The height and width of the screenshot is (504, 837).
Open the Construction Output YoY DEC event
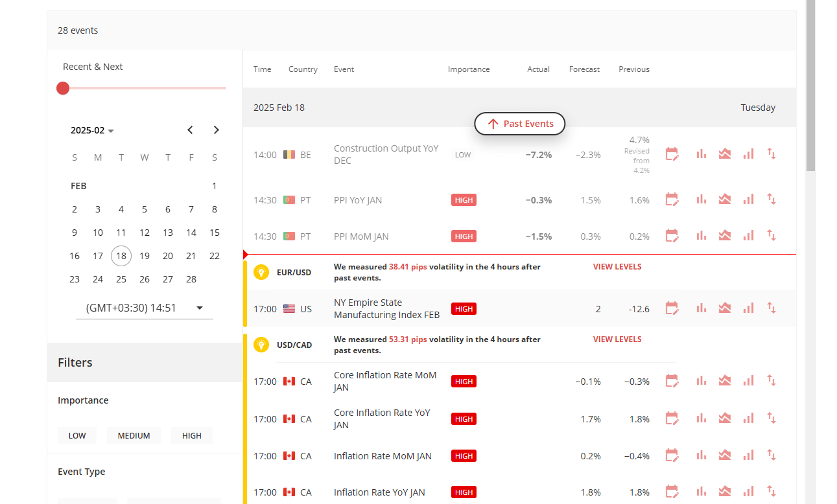point(386,154)
